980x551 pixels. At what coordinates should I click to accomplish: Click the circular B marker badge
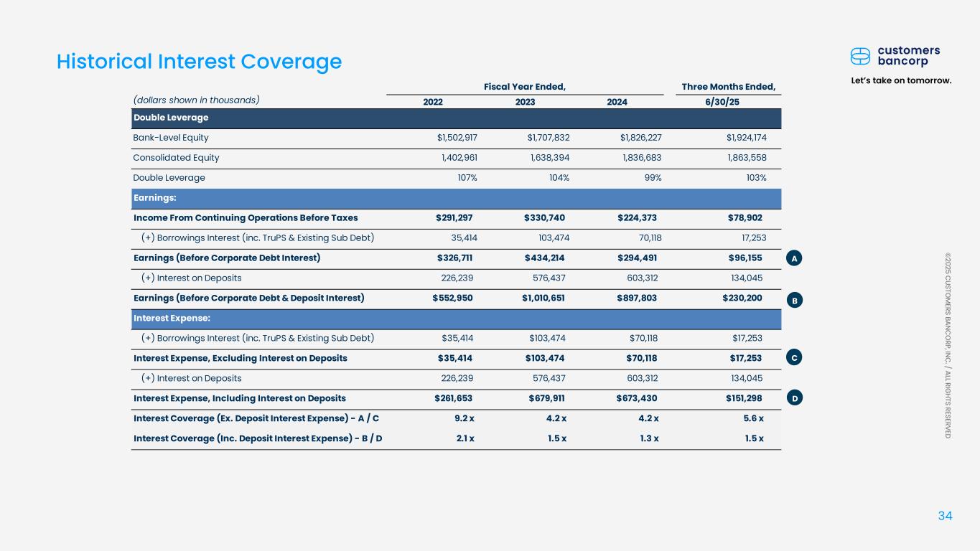[795, 301]
